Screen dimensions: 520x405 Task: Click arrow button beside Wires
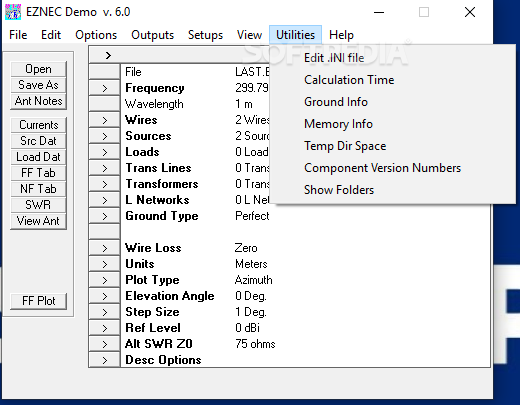tap(105, 120)
